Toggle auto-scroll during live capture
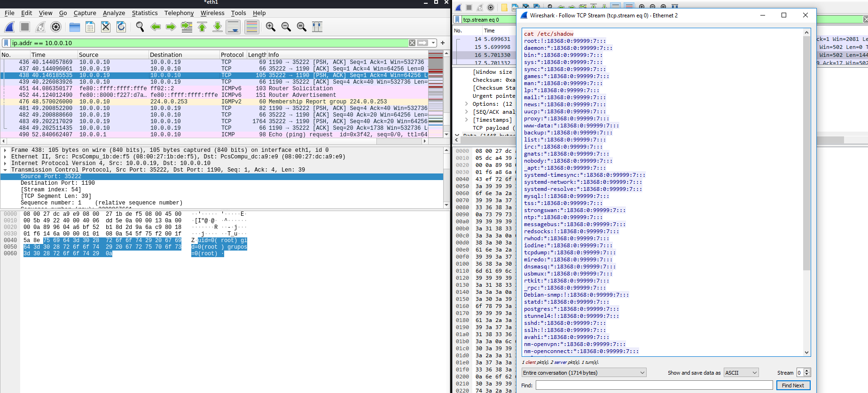 [233, 27]
